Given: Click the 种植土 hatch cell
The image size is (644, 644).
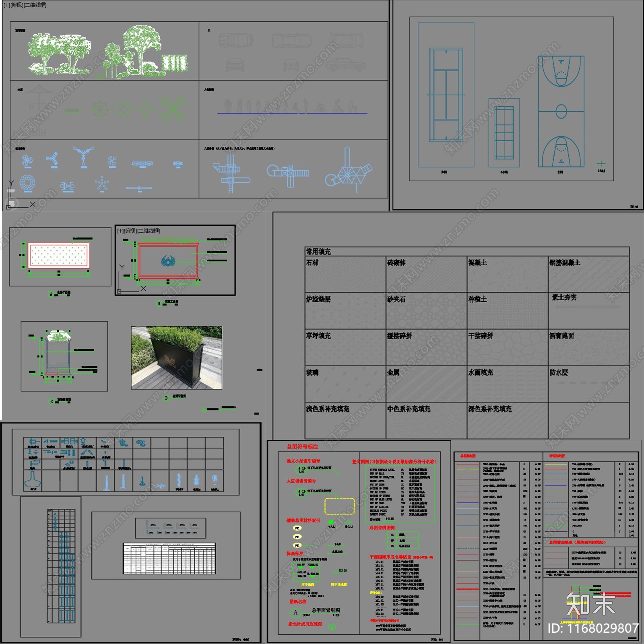Looking at the screenshot, I should tap(508, 311).
